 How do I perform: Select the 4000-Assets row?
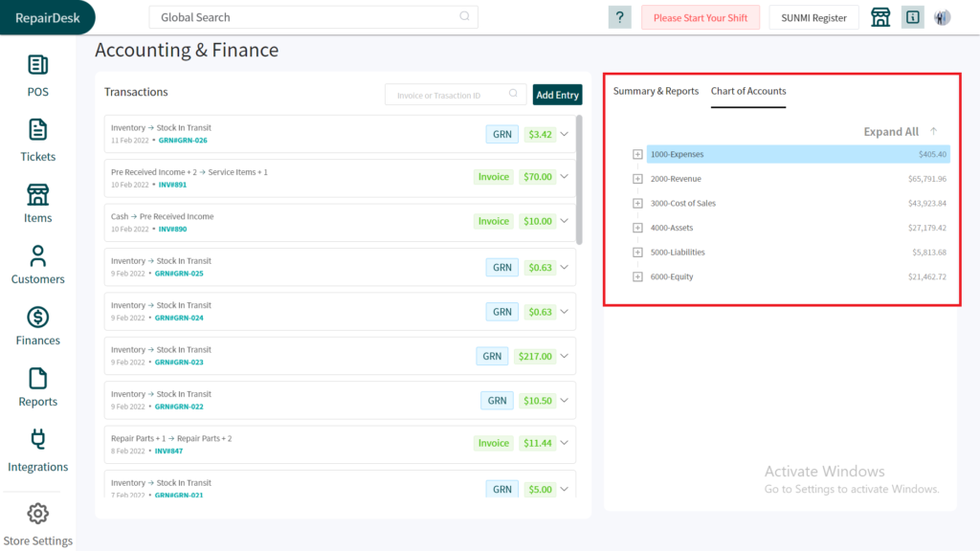tap(798, 228)
